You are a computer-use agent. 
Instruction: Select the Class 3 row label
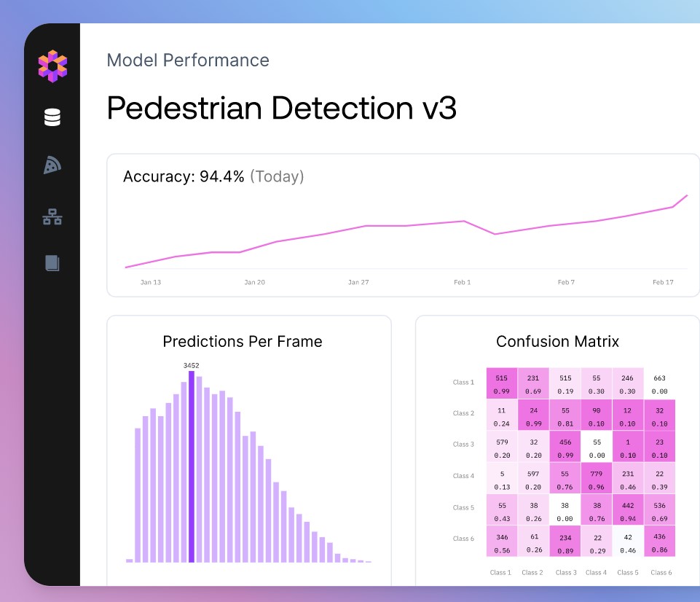pyautogui.click(x=463, y=445)
